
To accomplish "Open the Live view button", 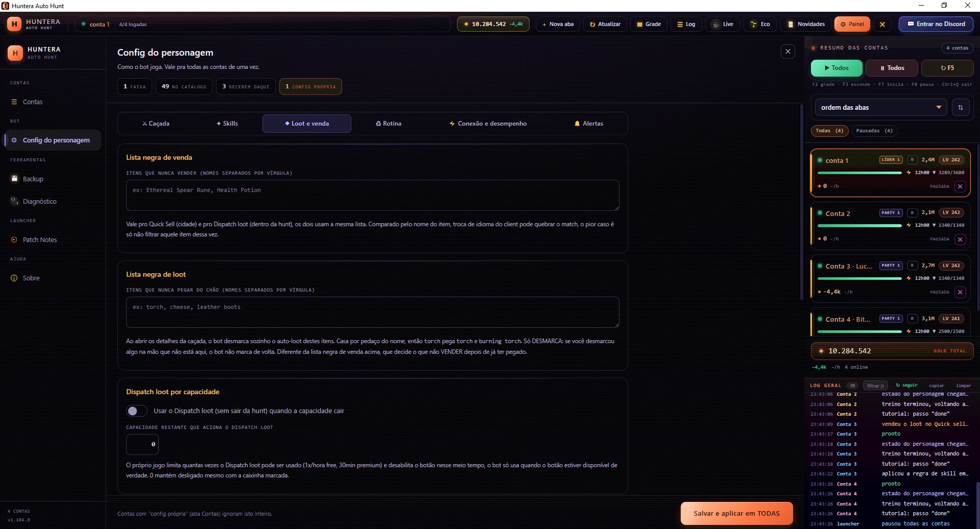I will coord(723,24).
